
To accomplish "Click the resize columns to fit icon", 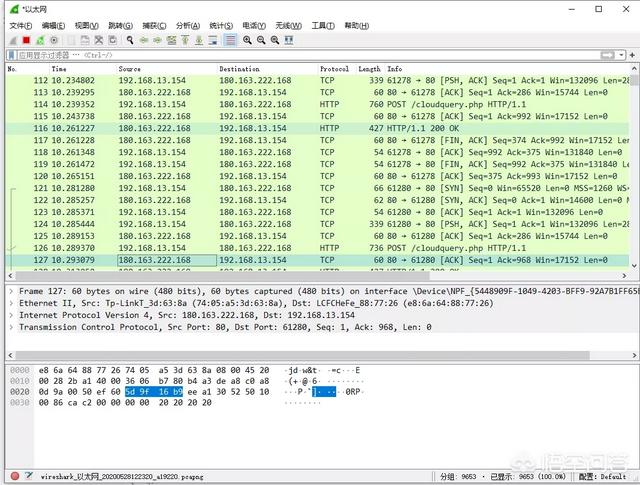I will [x=289, y=40].
